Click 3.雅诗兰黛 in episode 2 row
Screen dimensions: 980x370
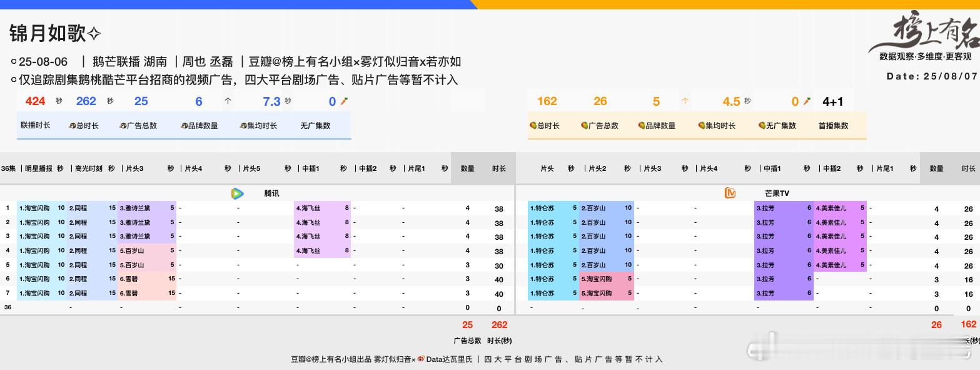[x=135, y=222]
